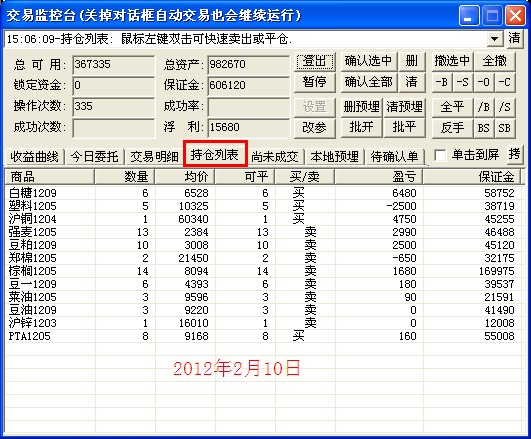
Task: Click the 反手 reverse position button
Action: pyautogui.click(x=452, y=128)
